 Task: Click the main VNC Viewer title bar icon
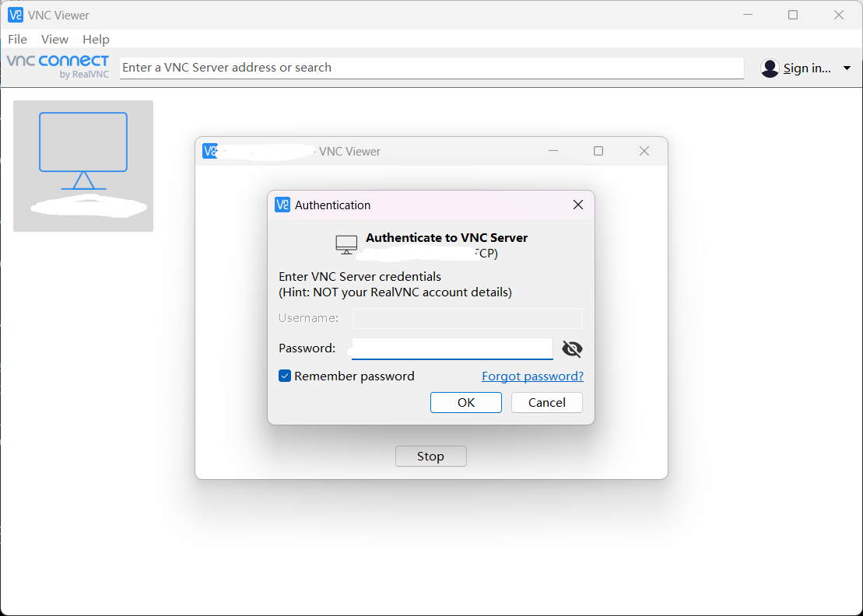coord(15,15)
